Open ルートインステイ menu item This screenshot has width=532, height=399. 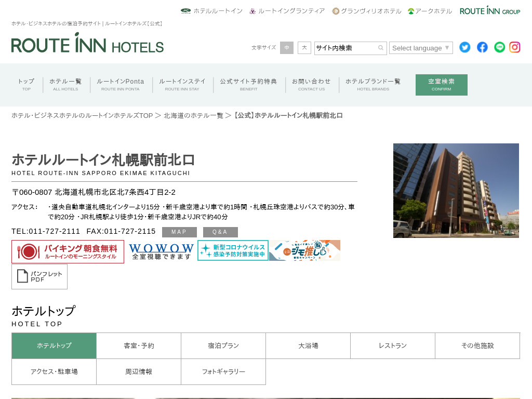182,85
